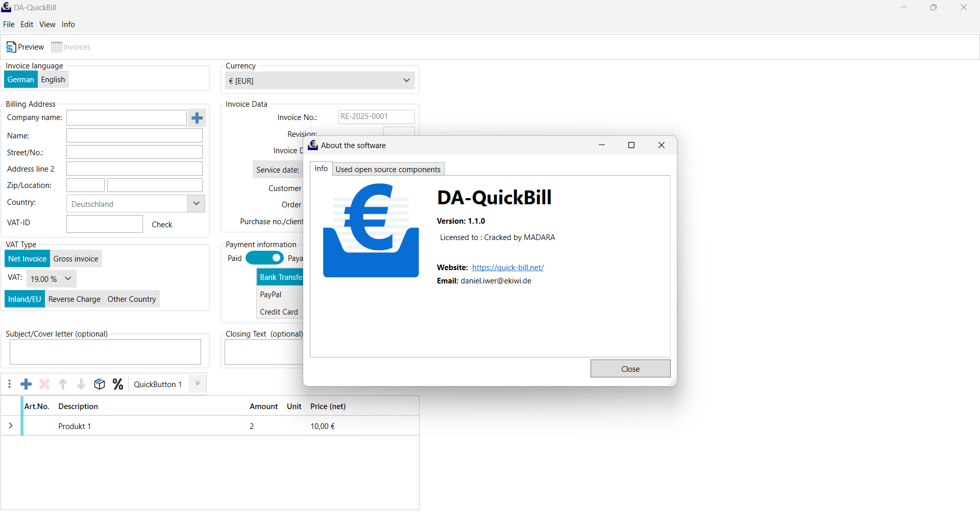
Task: Open the View menu
Action: [47, 25]
